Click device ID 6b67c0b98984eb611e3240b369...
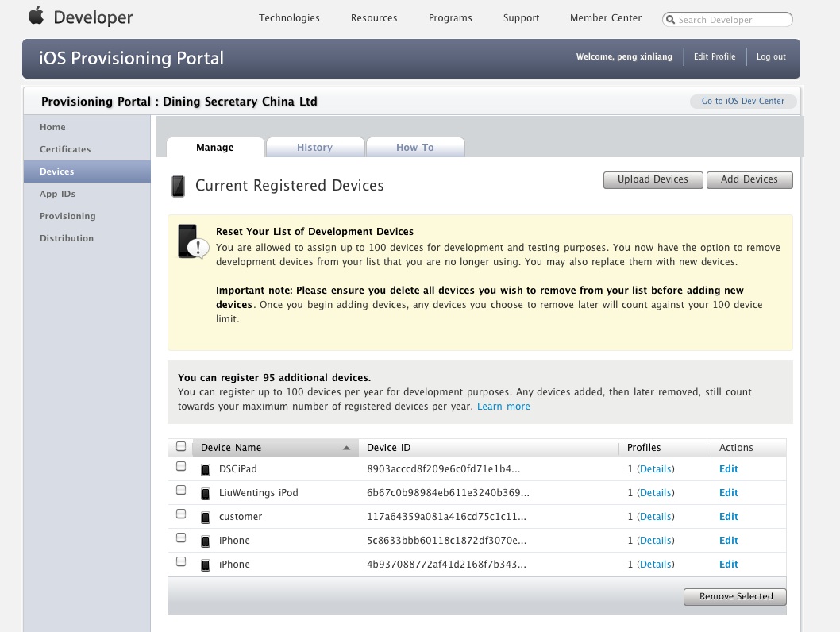This screenshot has width=840, height=632. pos(448,493)
